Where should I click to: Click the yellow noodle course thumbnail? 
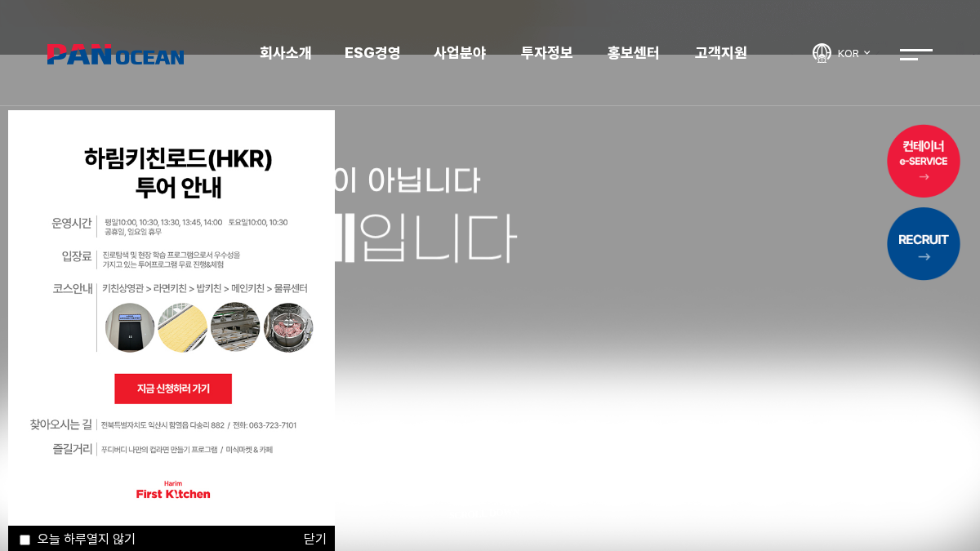(x=182, y=327)
